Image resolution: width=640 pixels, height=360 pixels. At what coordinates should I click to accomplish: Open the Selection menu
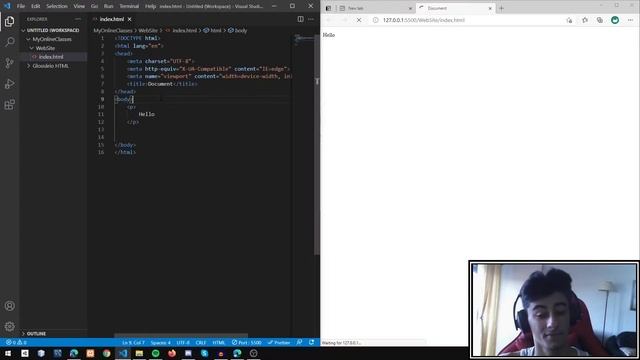pos(57,6)
